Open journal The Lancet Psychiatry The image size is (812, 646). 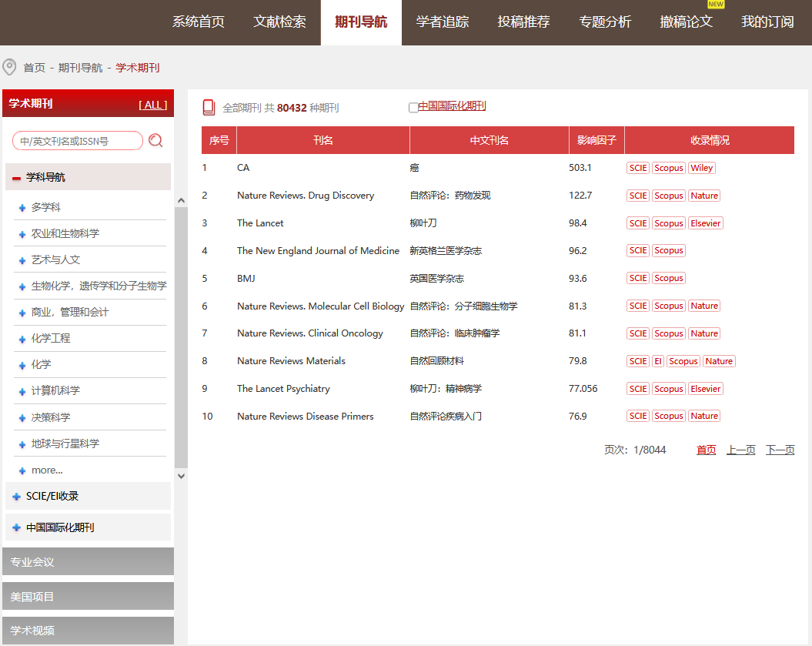(283, 389)
